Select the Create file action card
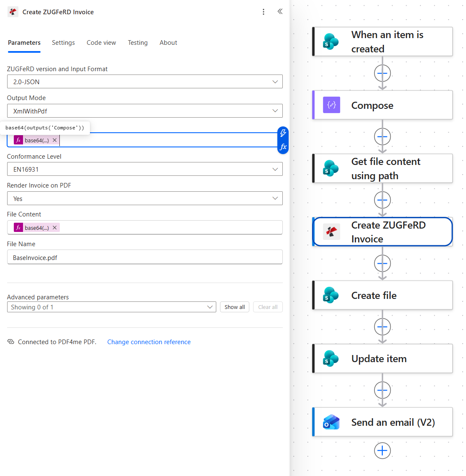This screenshot has height=476, width=466. click(x=383, y=296)
